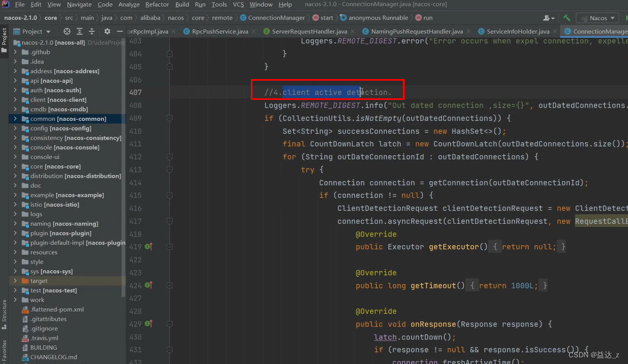The image size is (628, 364).
Task: Open Project panel settings gear
Action: tap(107, 31)
